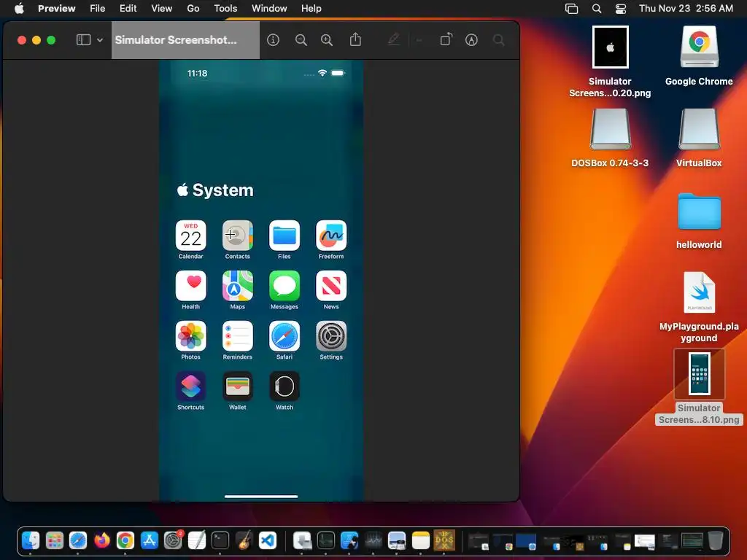Open Visual Studio Code from the Dock
Viewport: 747px width, 560px height.
point(268,540)
